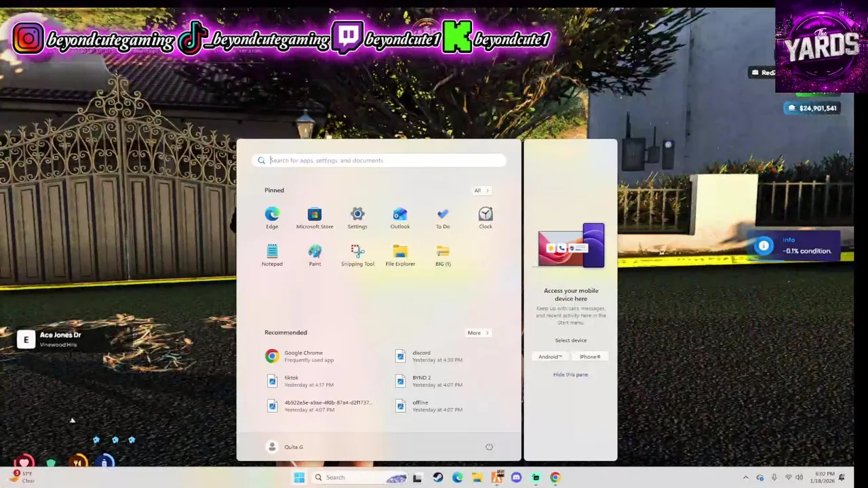Click the taskbar Search box
868x488 pixels.
(359, 477)
